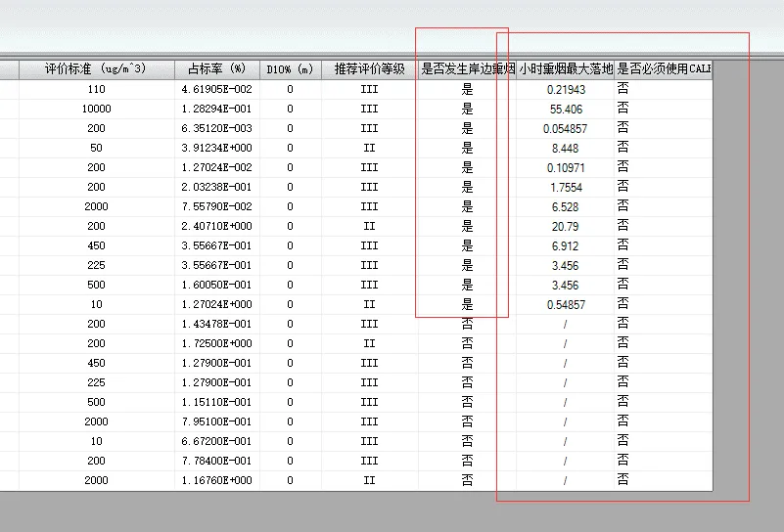The width and height of the screenshot is (784, 532).
Task: Click the fumigation value 0.10971
Action: [x=566, y=168]
